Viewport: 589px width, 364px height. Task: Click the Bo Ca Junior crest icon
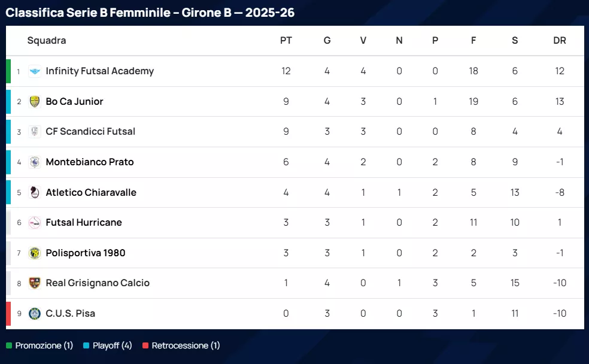35,102
